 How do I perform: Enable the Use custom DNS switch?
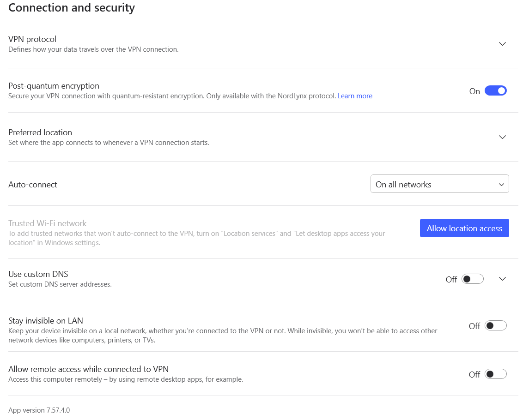(x=472, y=279)
